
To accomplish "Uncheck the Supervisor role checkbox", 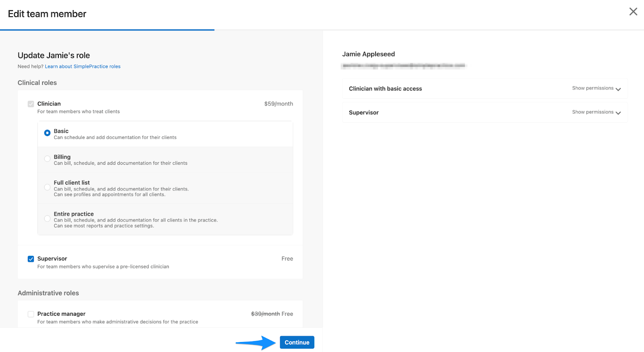I will point(31,259).
